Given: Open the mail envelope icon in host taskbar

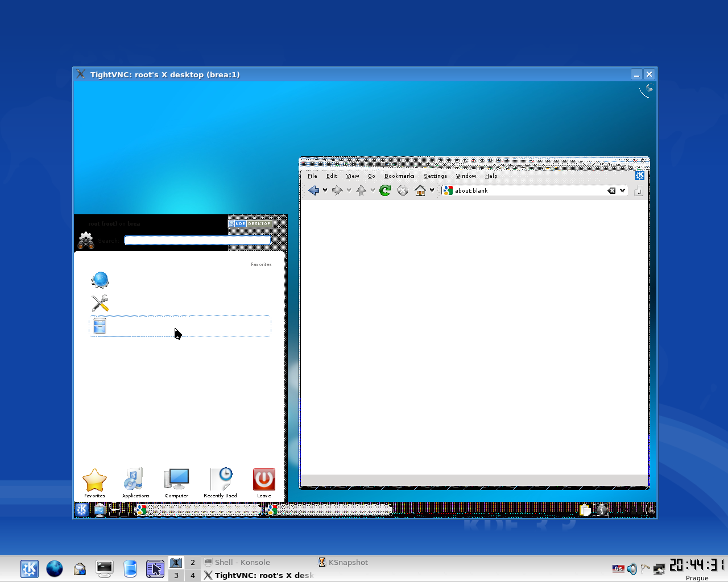Looking at the screenshot, I should point(80,568).
